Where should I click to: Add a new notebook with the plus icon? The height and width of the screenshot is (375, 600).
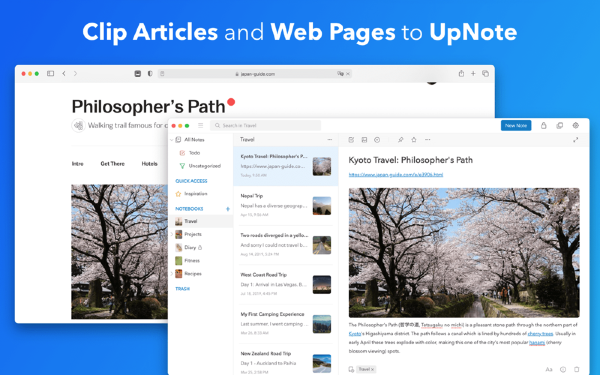click(x=228, y=209)
